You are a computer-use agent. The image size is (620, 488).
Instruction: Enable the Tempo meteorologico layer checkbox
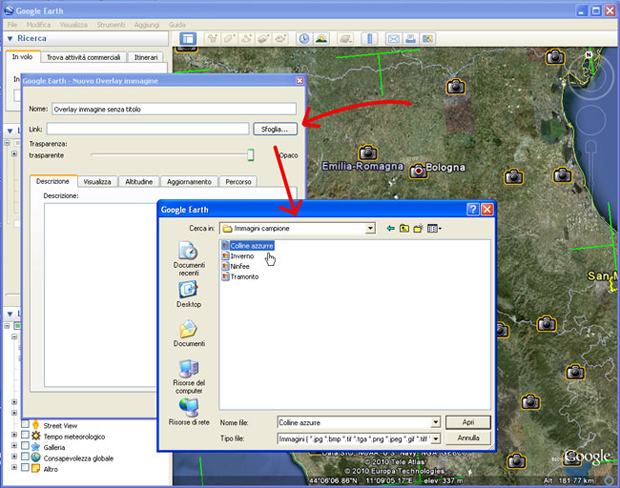click(25, 435)
